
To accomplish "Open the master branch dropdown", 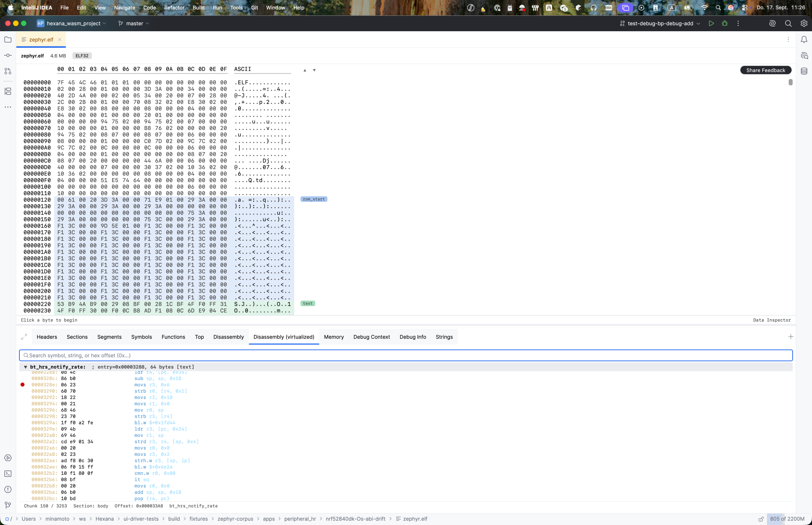I will coord(133,23).
